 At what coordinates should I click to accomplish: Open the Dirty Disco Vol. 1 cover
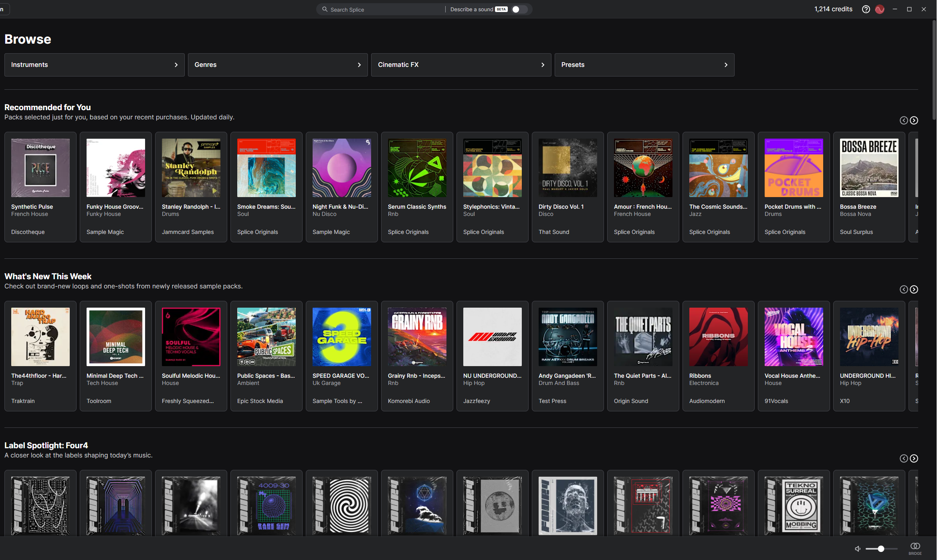[x=568, y=168]
